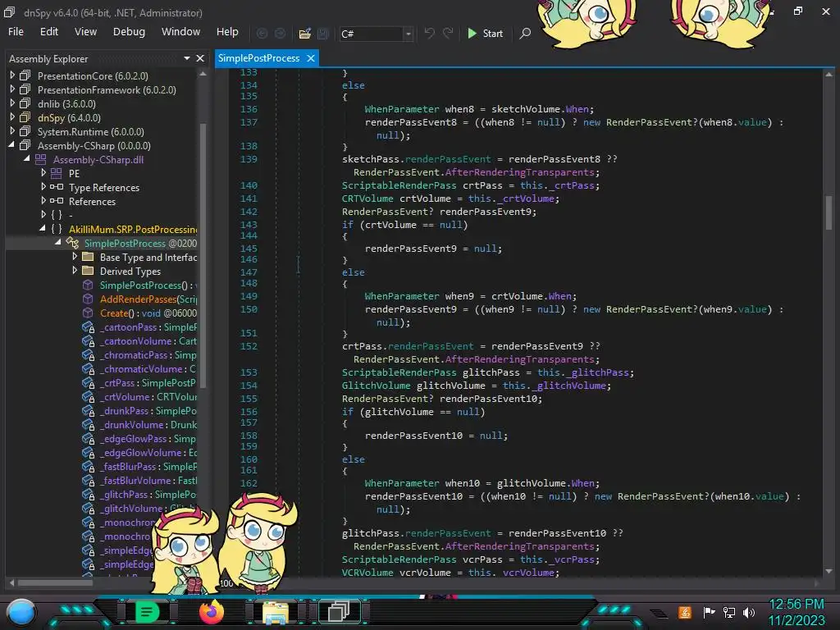Select the SimplePostProcess() constructor method icon
Image resolution: width=840 pixels, height=630 pixels.
(x=88, y=285)
